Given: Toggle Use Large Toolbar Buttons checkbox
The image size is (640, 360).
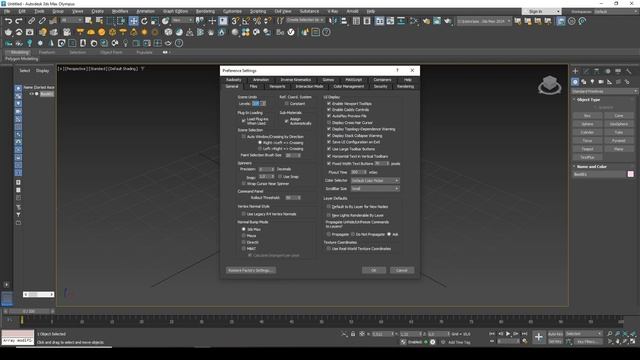Looking at the screenshot, I should [x=329, y=149].
